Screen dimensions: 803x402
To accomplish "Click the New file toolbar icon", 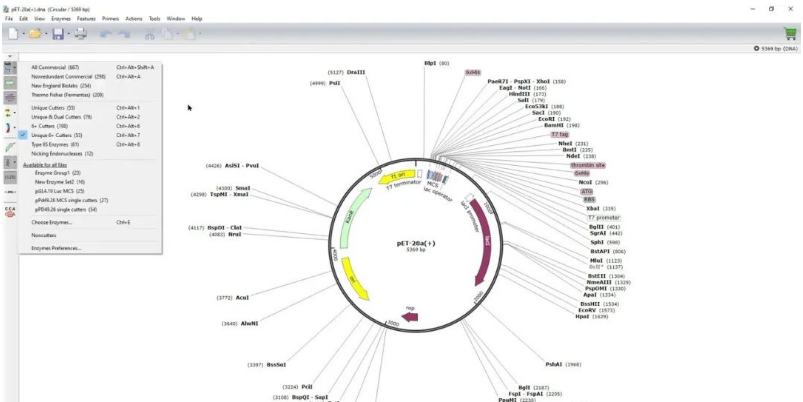I will [x=12, y=34].
